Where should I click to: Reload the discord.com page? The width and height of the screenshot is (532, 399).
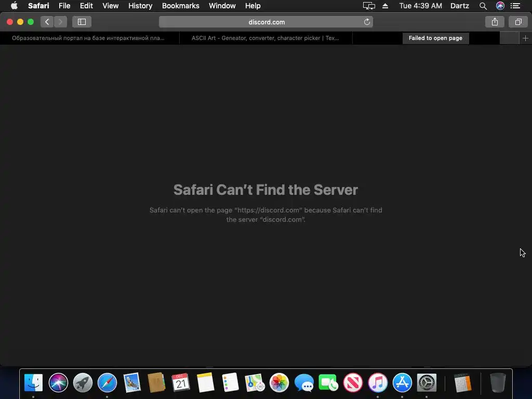(x=367, y=22)
